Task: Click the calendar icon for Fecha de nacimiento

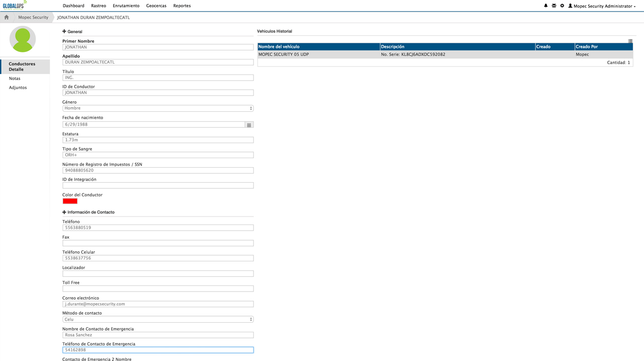Action: click(x=249, y=125)
